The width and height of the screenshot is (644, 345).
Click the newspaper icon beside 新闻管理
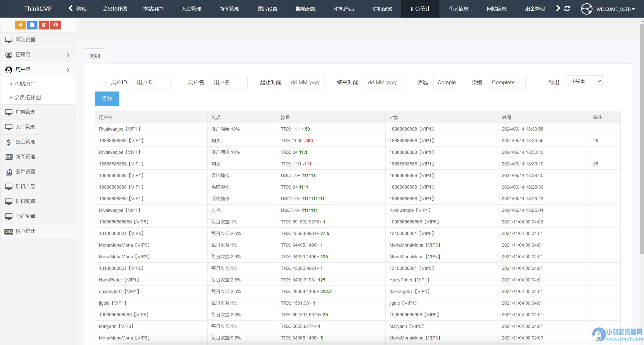tap(9, 157)
